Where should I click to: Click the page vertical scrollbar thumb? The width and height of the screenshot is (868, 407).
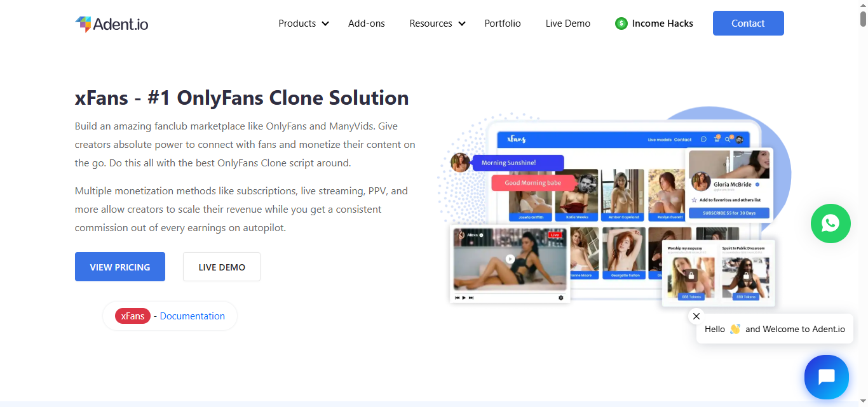864,18
